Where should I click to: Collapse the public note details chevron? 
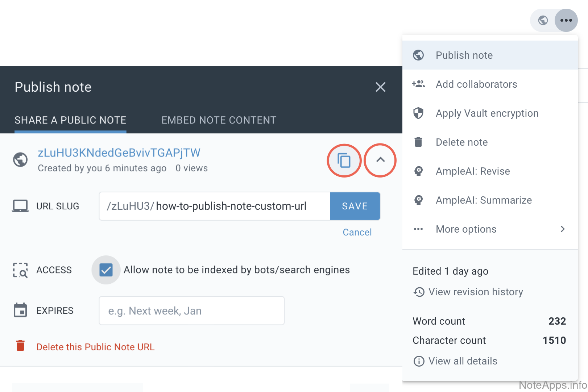(x=380, y=160)
